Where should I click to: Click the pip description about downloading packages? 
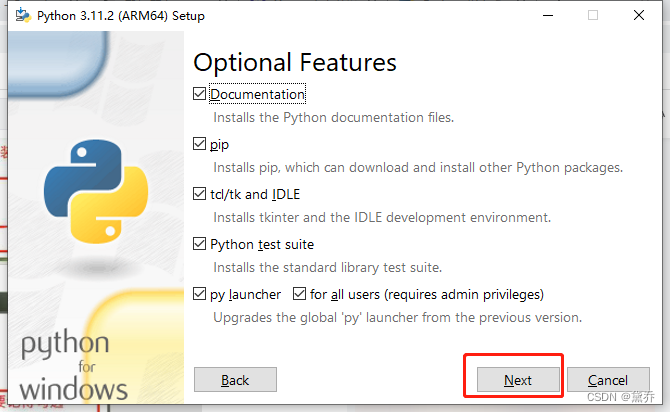418,168
